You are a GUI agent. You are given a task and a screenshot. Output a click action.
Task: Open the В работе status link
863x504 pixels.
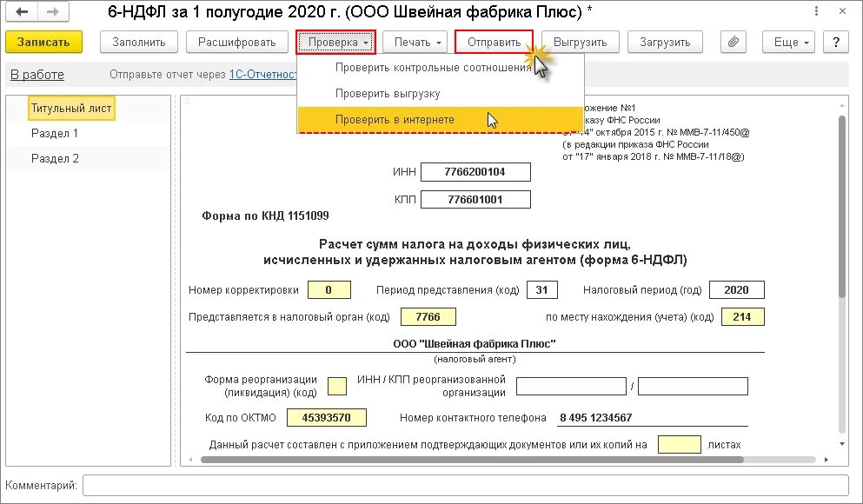point(37,75)
